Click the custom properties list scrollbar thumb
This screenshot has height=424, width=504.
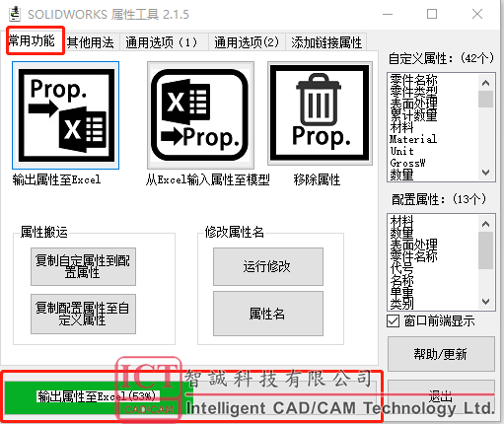[x=486, y=99]
